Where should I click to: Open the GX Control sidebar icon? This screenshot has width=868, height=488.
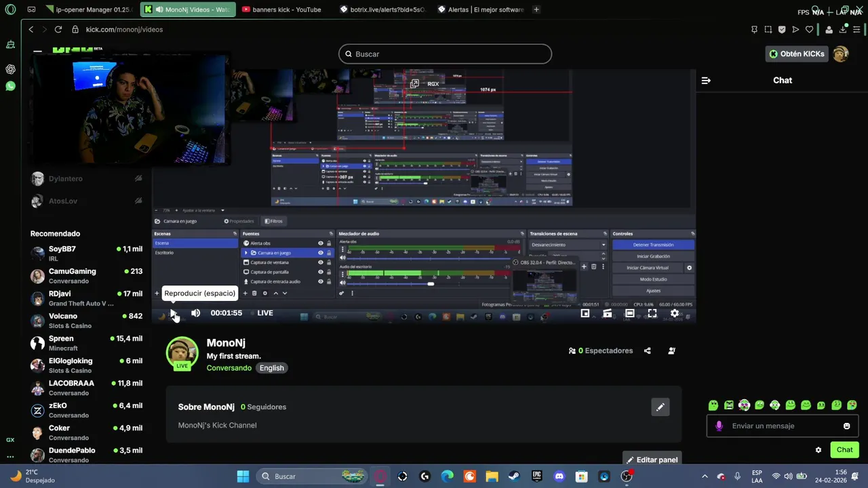pos(10,440)
